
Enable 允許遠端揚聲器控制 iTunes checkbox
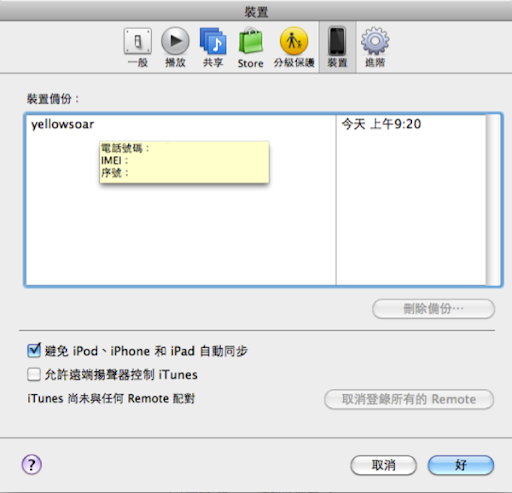pyautogui.click(x=34, y=374)
